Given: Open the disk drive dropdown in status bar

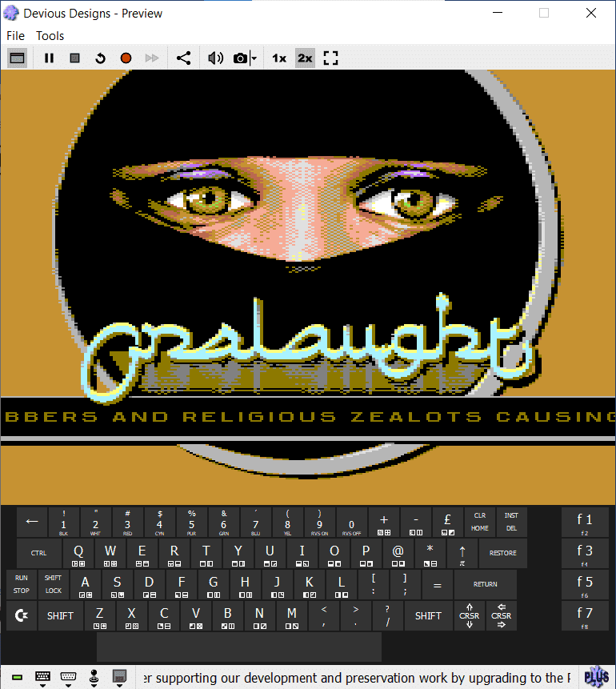Looking at the screenshot, I should 119,678.
